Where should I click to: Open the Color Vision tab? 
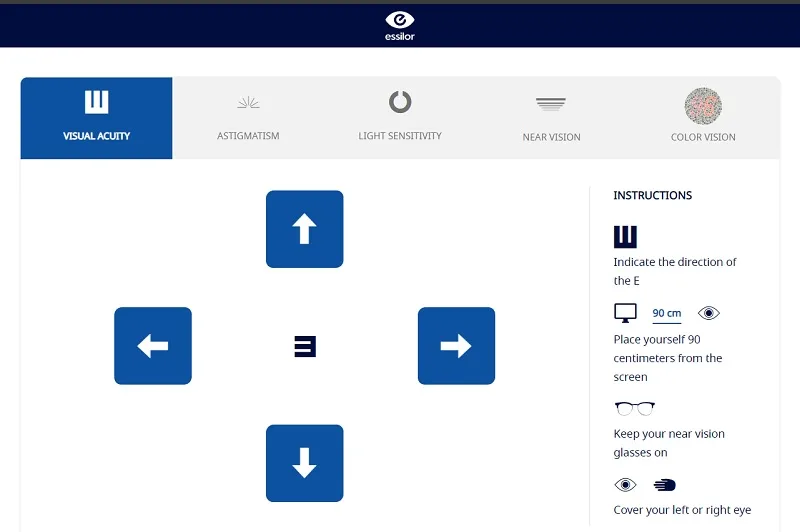click(703, 118)
